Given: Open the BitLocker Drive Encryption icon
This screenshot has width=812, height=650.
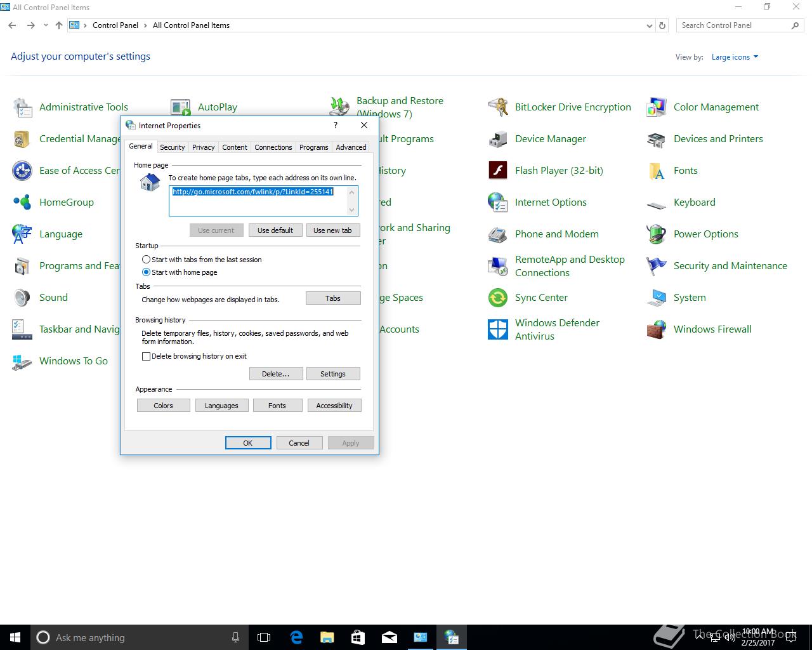Looking at the screenshot, I should point(498,107).
